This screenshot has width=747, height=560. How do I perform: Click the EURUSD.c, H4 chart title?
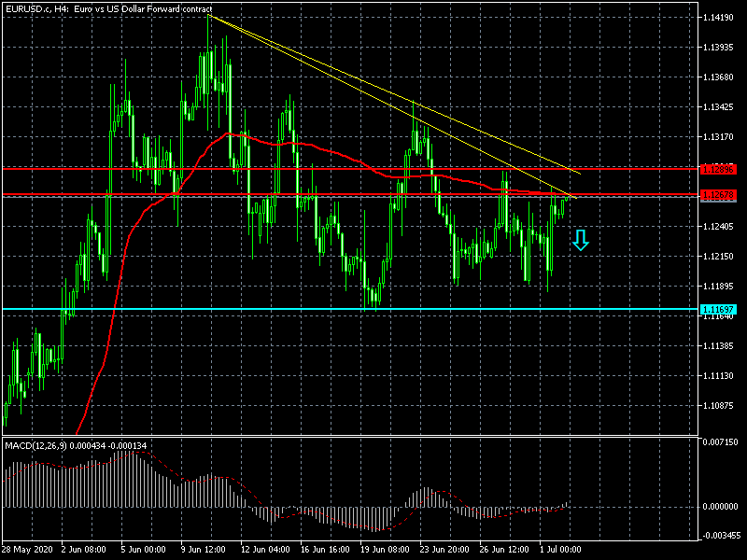[x=109, y=9]
